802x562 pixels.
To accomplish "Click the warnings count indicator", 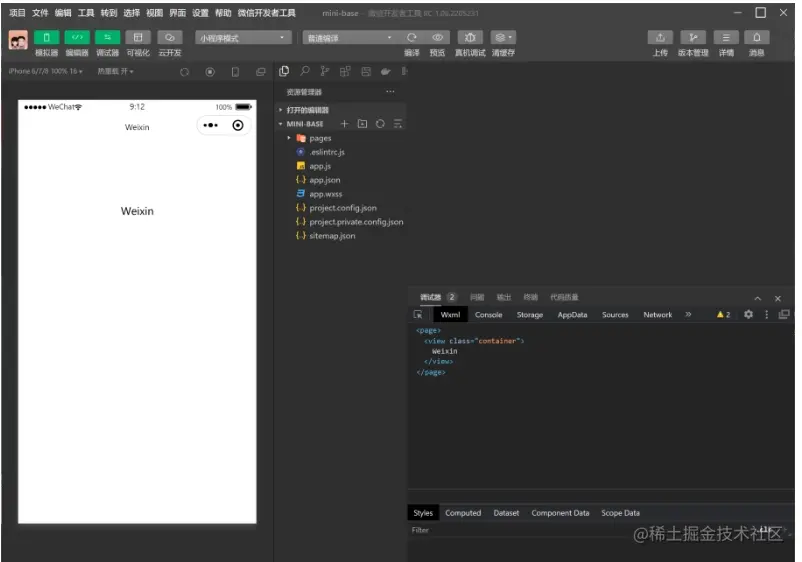I will click(723, 315).
